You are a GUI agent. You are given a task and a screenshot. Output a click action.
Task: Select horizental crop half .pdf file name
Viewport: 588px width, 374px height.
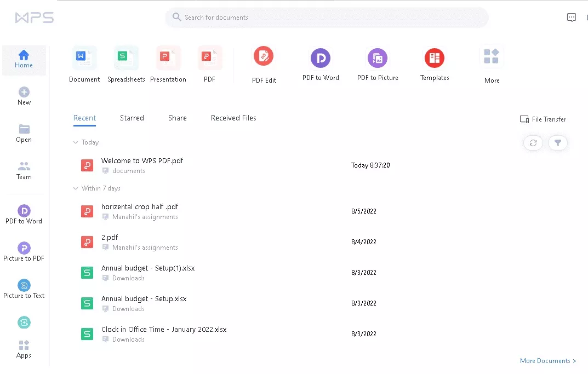tap(140, 207)
